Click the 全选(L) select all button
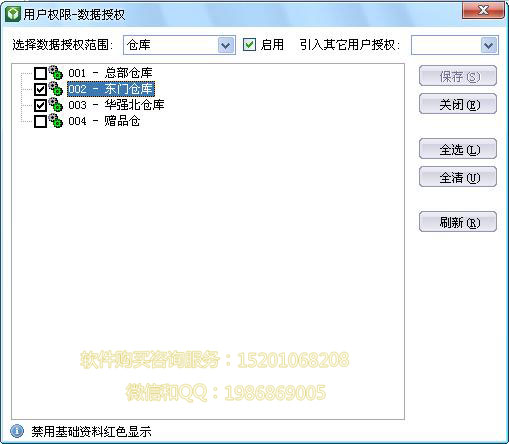The width and height of the screenshot is (509, 444). coord(458,149)
